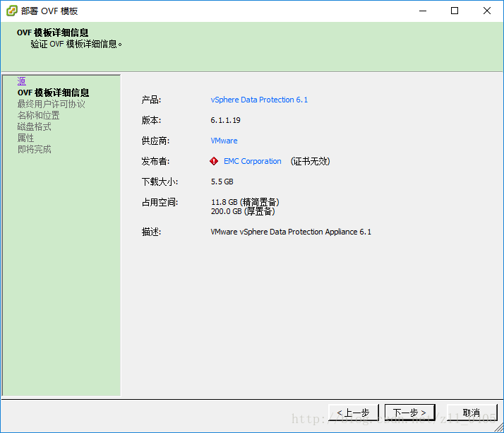Click the 版本: label

pos(151,120)
